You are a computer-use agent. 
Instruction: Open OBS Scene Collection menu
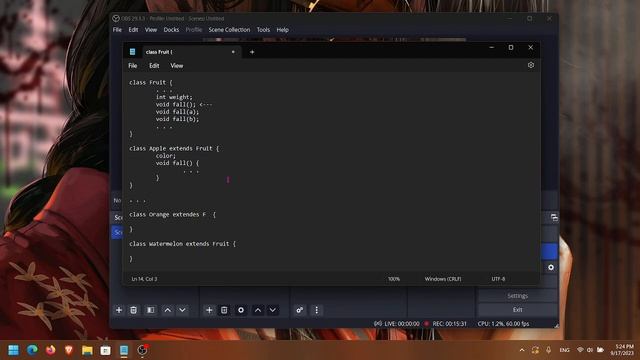[229, 30]
